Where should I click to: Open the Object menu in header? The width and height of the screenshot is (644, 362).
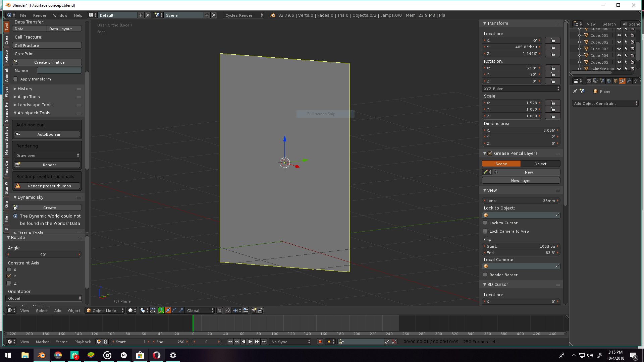[x=74, y=310]
